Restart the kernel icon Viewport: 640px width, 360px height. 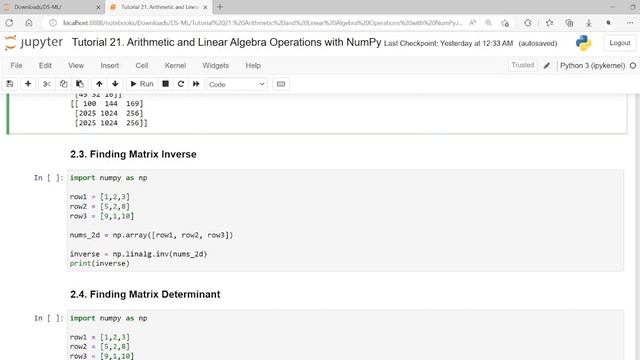click(x=181, y=84)
